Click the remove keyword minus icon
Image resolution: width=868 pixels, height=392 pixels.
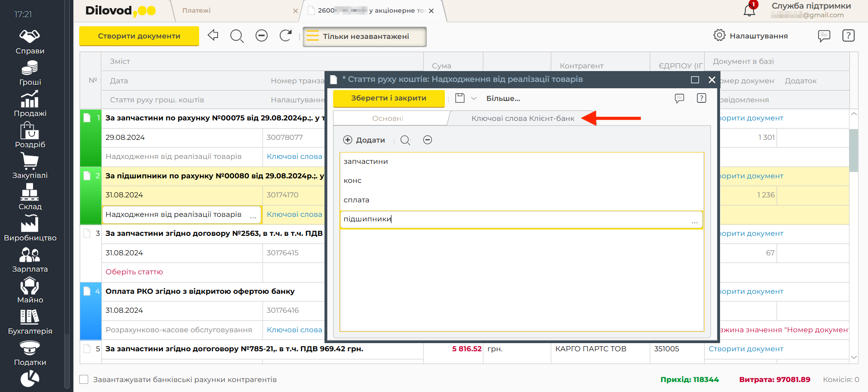click(x=427, y=140)
